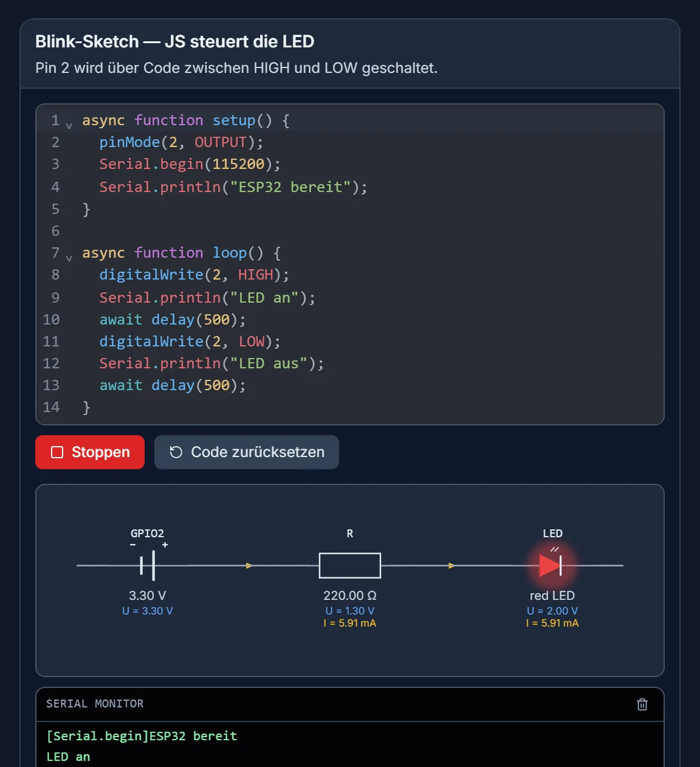
Task: Place cursor in line 2 pinMode(2, OUTPUT)
Action: [x=181, y=142]
